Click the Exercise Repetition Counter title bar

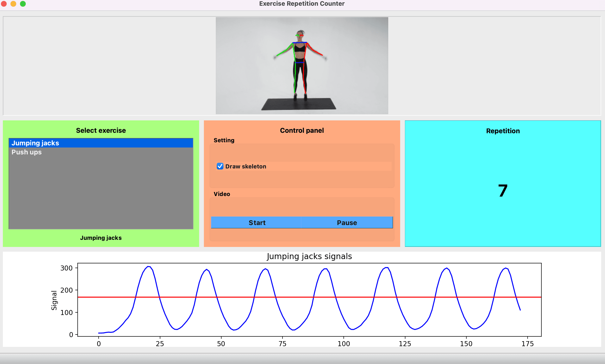(302, 4)
